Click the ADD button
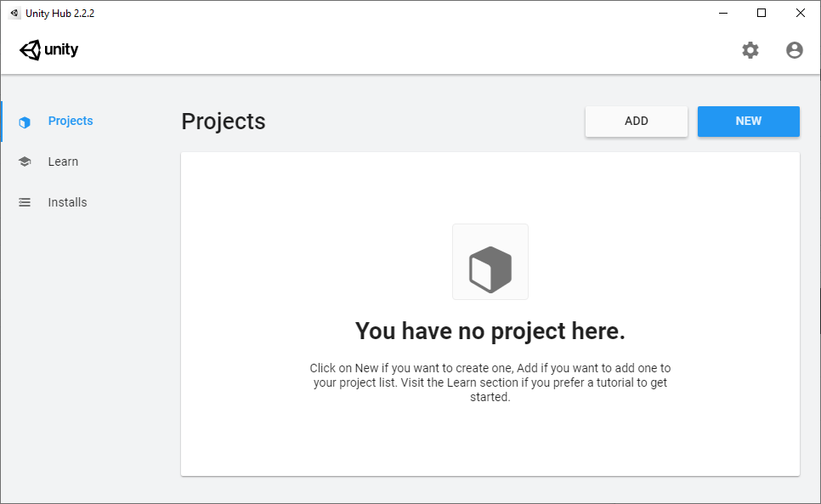Screen dimensions: 821x504 coord(637,122)
